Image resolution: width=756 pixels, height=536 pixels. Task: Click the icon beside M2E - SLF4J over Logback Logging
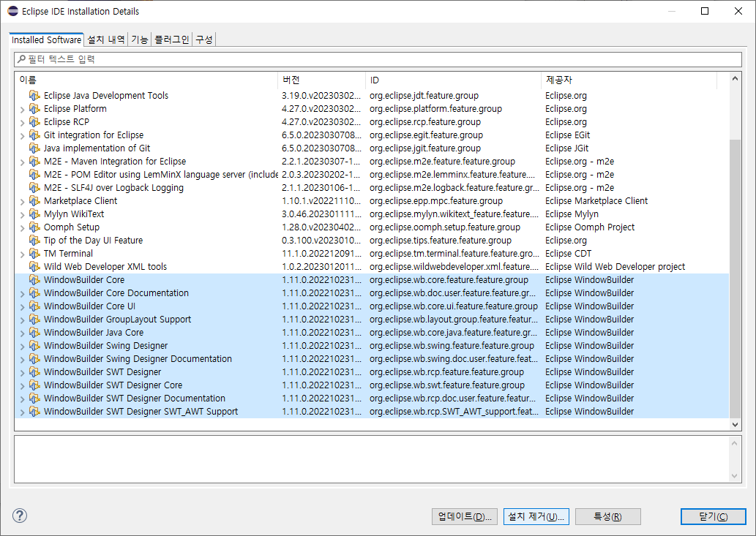tap(34, 187)
